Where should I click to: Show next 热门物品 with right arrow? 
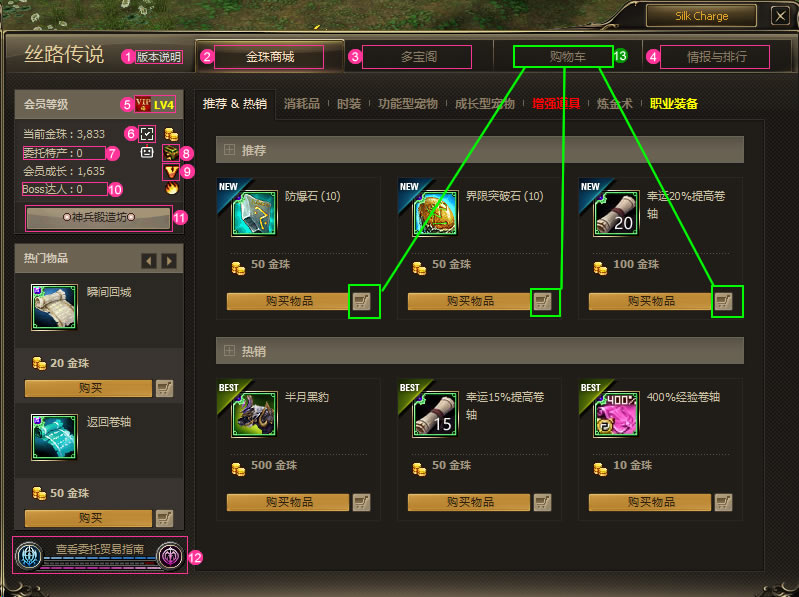[x=169, y=261]
